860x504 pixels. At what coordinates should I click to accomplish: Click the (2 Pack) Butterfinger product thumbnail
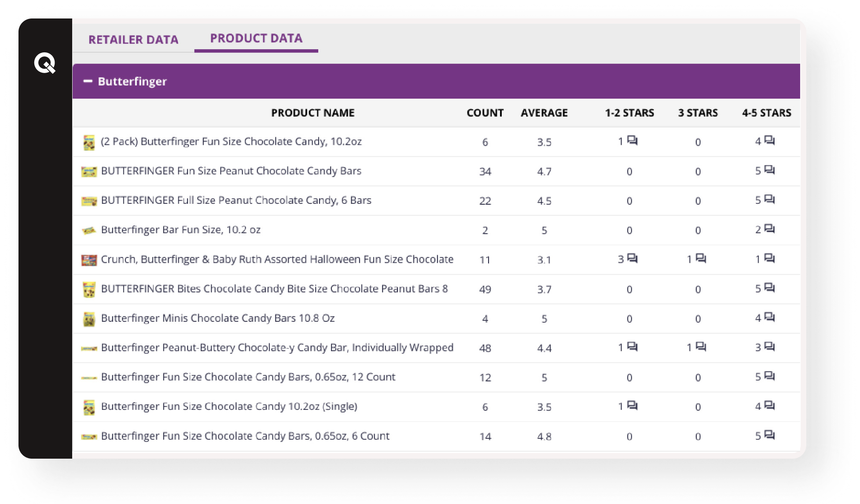pos(89,142)
